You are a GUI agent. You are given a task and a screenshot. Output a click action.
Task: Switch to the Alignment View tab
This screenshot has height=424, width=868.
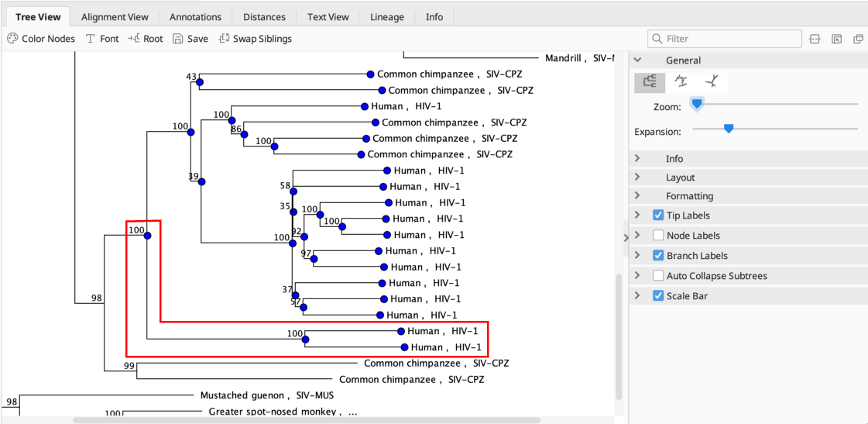pyautogui.click(x=115, y=17)
